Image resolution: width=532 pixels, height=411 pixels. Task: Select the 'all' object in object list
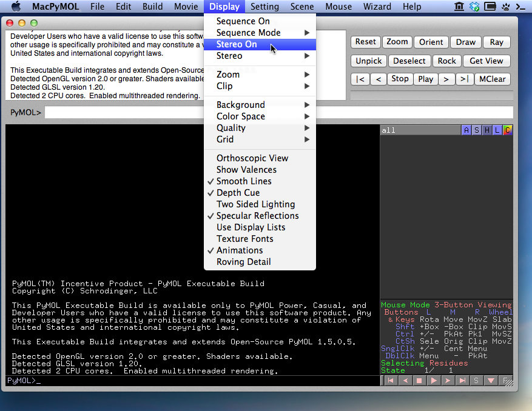coord(421,130)
